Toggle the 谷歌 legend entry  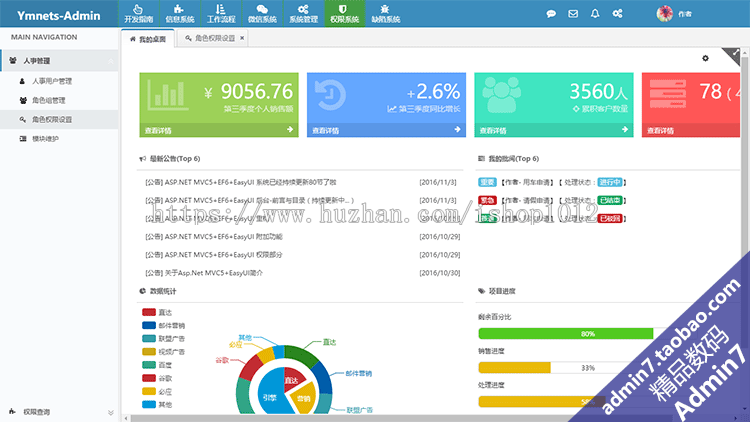(x=157, y=378)
